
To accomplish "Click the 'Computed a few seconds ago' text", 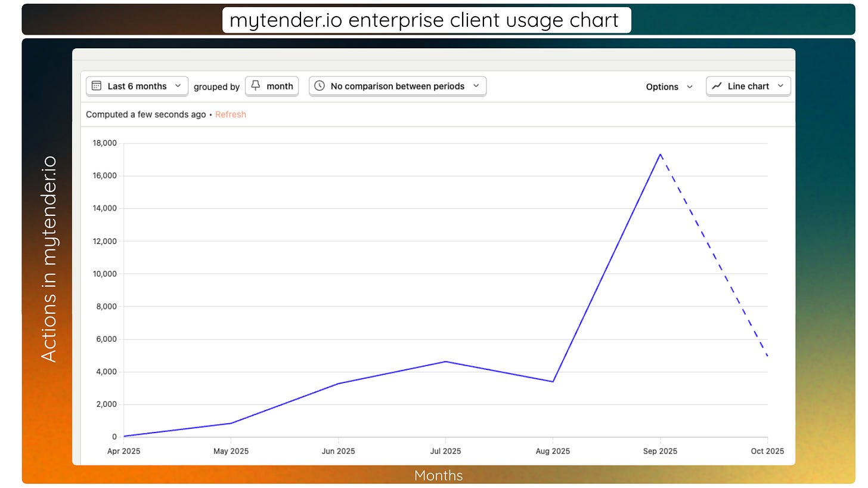I will 146,115.
